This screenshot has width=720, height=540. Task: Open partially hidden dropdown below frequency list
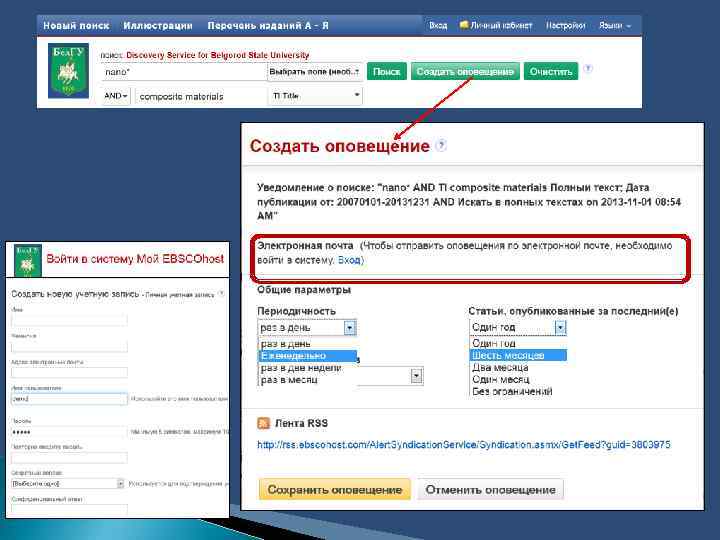(x=416, y=376)
